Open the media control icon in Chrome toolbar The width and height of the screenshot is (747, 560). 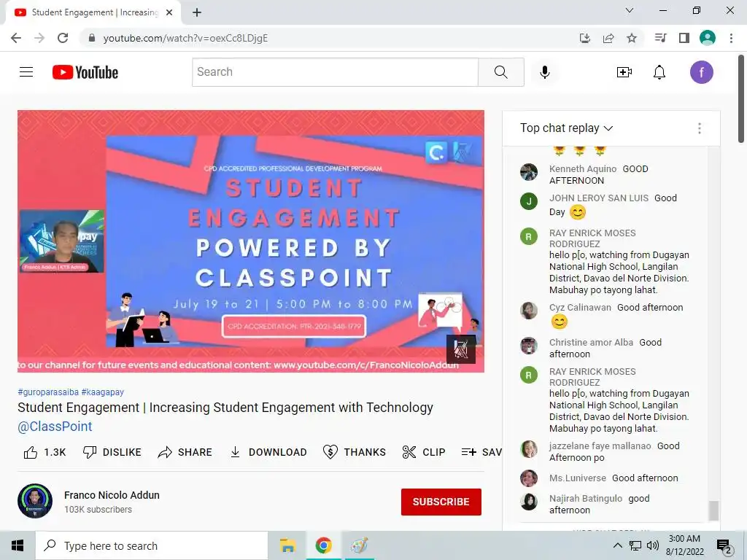660,38
